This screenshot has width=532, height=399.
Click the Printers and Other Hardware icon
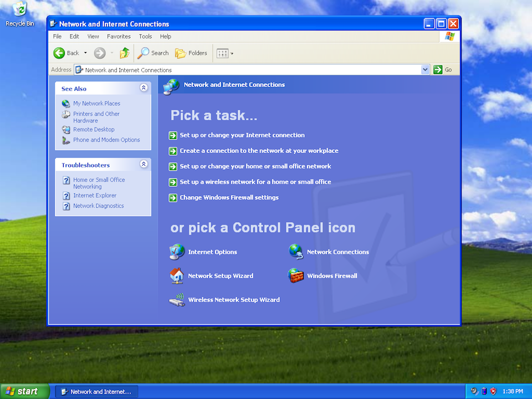click(66, 114)
